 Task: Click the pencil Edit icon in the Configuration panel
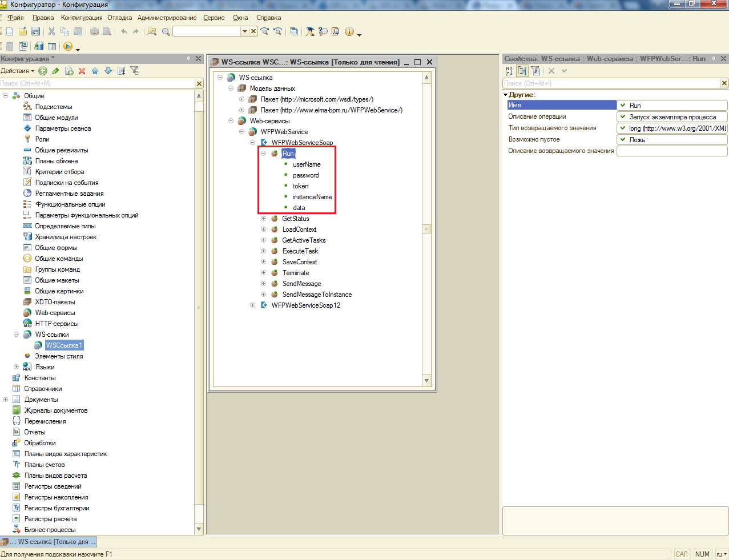[56, 71]
